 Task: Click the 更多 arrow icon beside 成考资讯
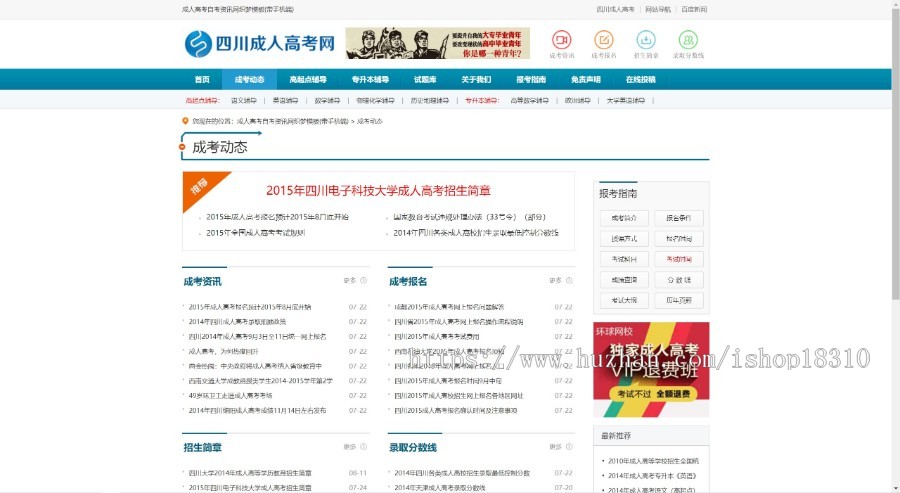point(363,281)
